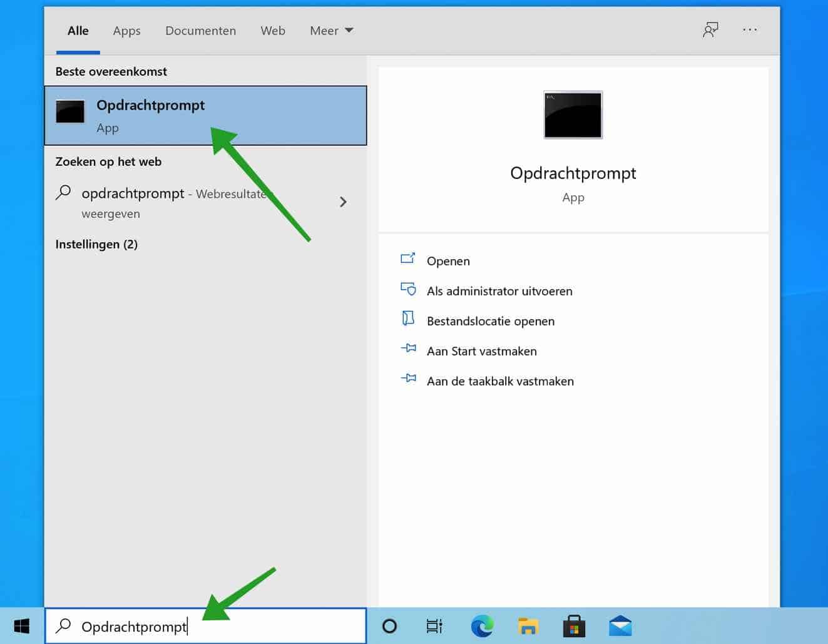Click the Zoeken op het web heading
This screenshot has width=828, height=644.
108,161
